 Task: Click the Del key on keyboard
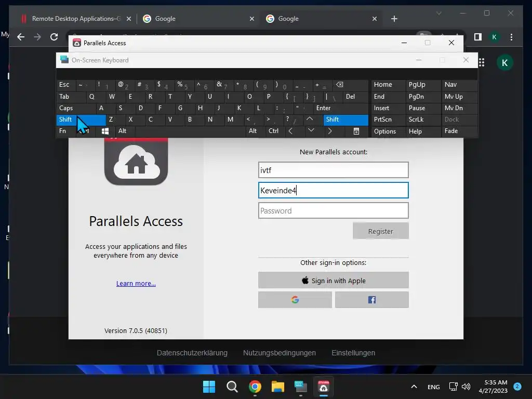(x=355, y=96)
